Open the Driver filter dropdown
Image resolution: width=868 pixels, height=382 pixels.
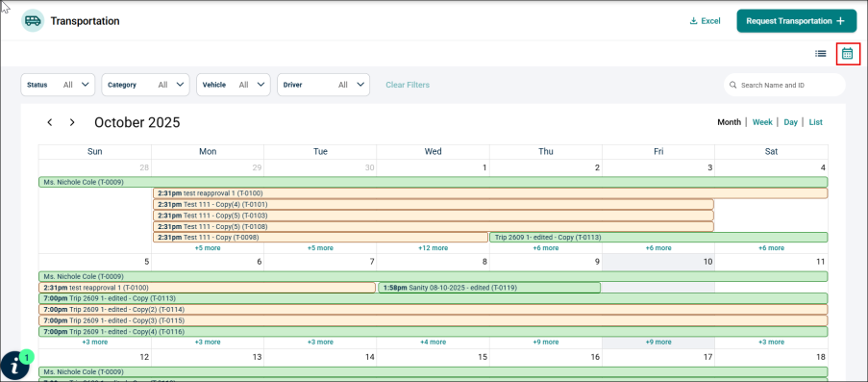point(323,85)
